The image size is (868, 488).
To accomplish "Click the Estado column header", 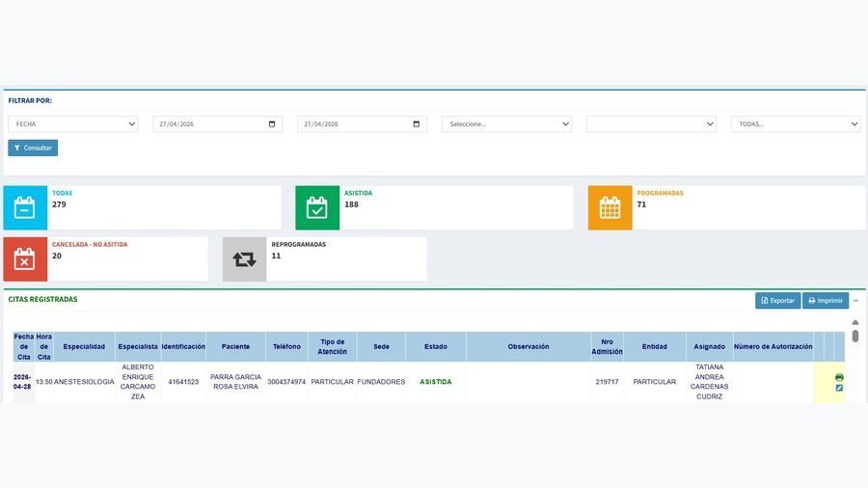I will pyautogui.click(x=436, y=347).
